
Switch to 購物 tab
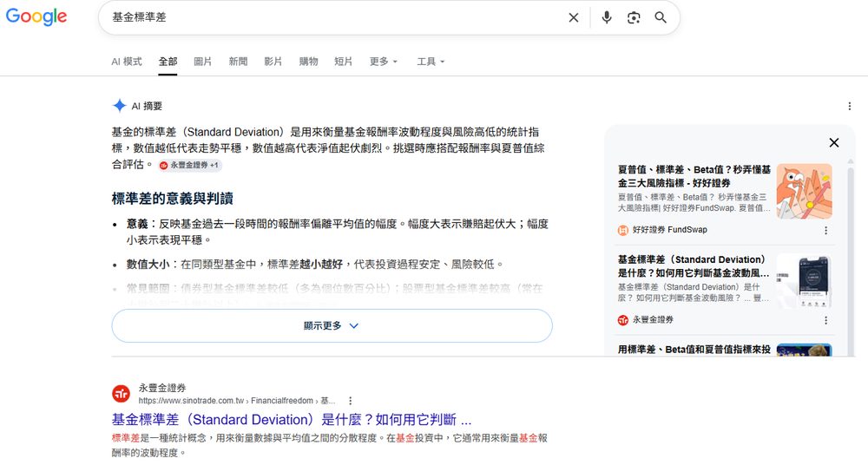pyautogui.click(x=308, y=62)
